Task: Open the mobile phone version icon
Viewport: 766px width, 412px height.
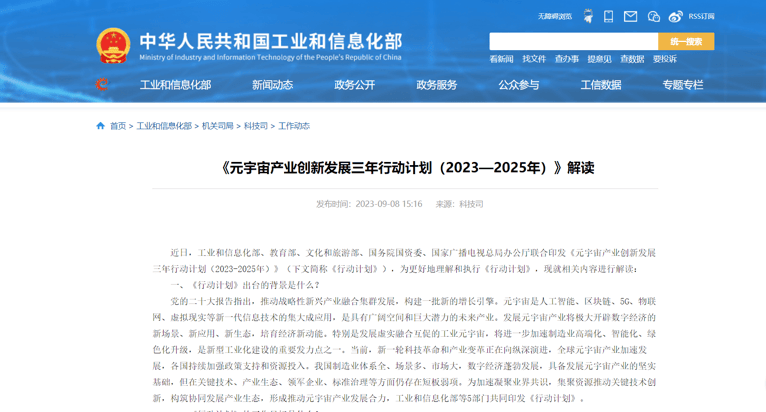Action: (x=608, y=16)
